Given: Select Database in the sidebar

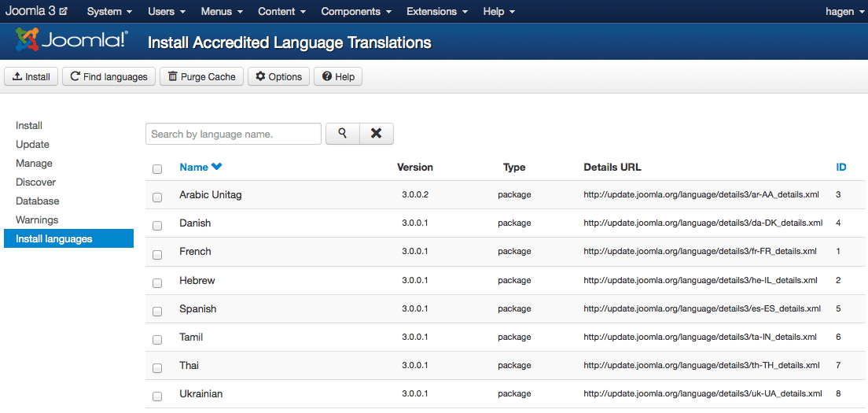Looking at the screenshot, I should tap(38, 201).
